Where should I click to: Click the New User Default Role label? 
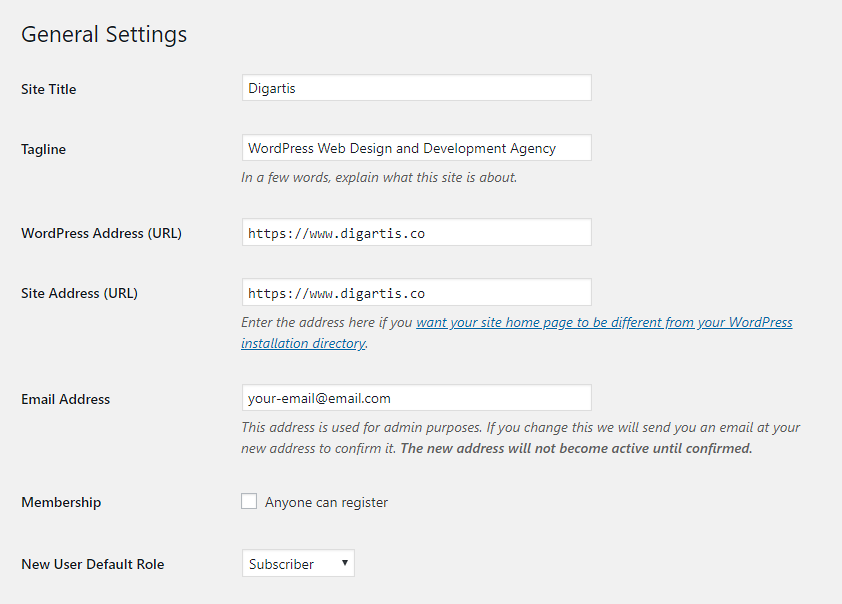click(x=92, y=564)
